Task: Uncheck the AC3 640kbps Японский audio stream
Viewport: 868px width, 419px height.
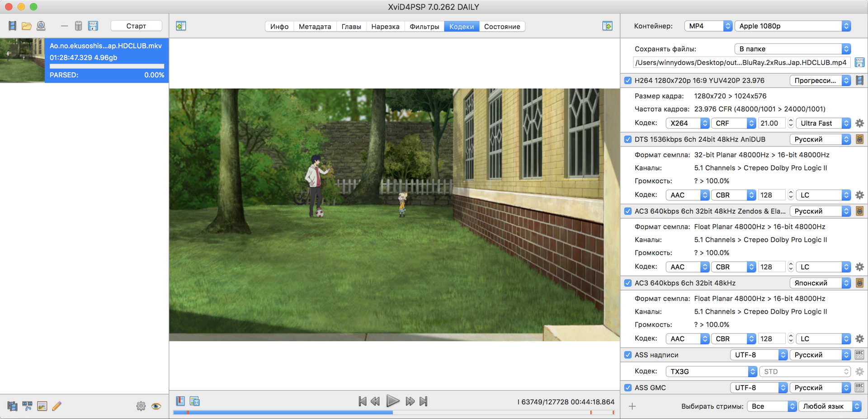Action: tap(627, 283)
